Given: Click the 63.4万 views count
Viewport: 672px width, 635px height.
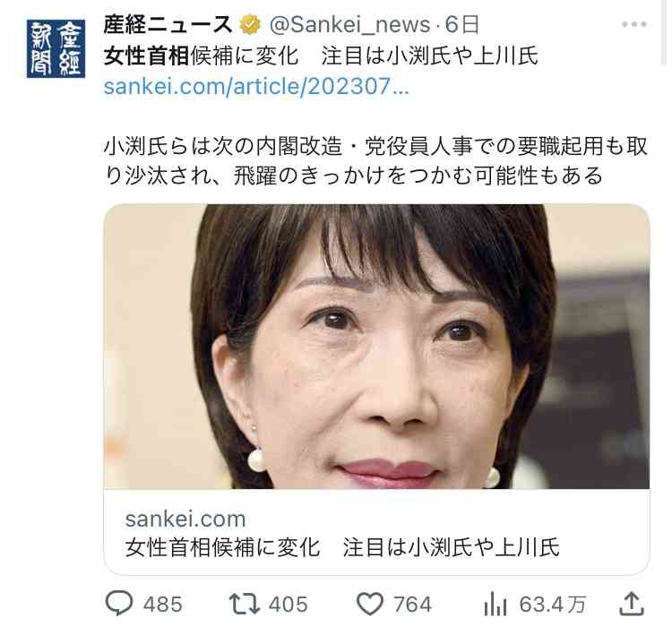Looking at the screenshot, I should pos(553,605).
